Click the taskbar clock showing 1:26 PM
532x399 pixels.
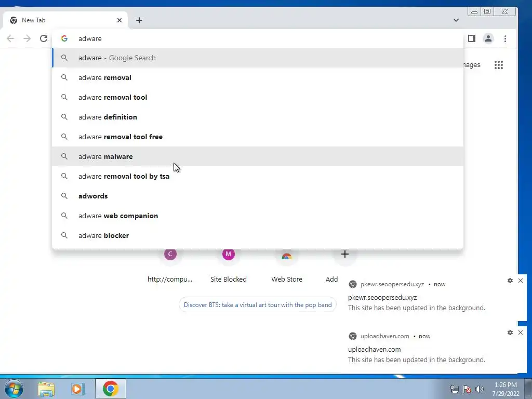point(506,389)
